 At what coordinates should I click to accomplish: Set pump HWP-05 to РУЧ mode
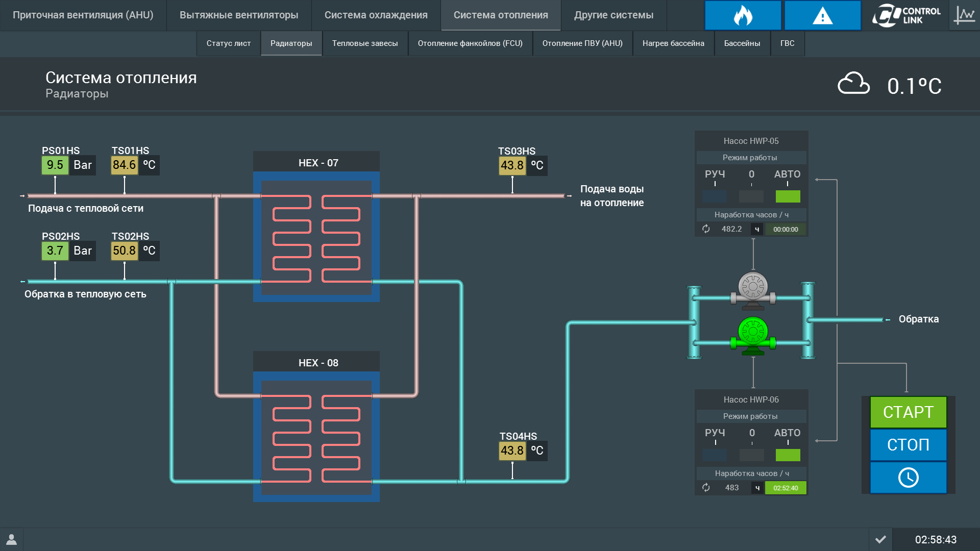pyautogui.click(x=715, y=196)
